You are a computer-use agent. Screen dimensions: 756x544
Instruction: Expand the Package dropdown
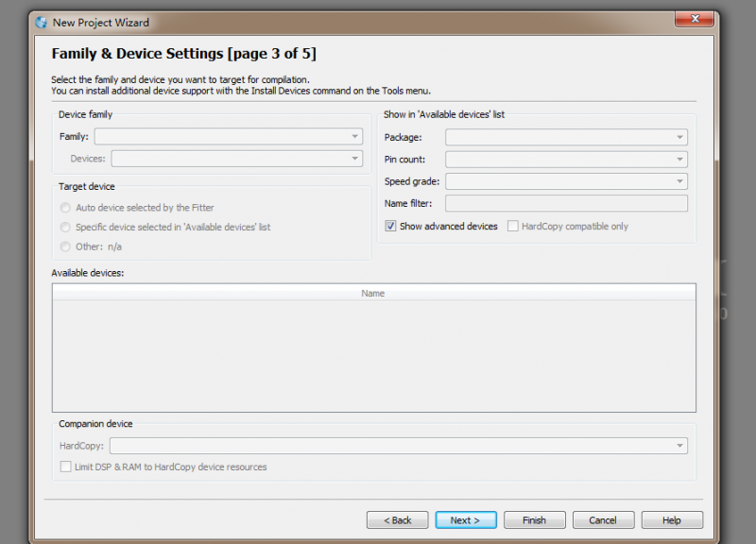coord(566,137)
